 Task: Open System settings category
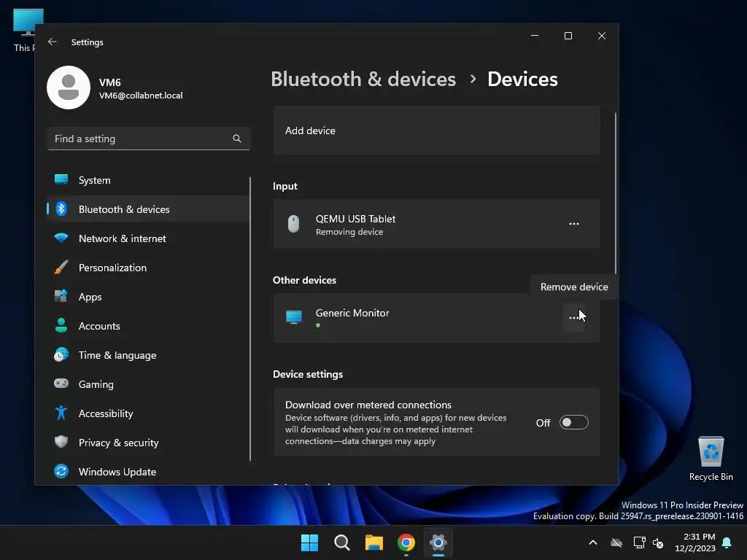(147, 180)
